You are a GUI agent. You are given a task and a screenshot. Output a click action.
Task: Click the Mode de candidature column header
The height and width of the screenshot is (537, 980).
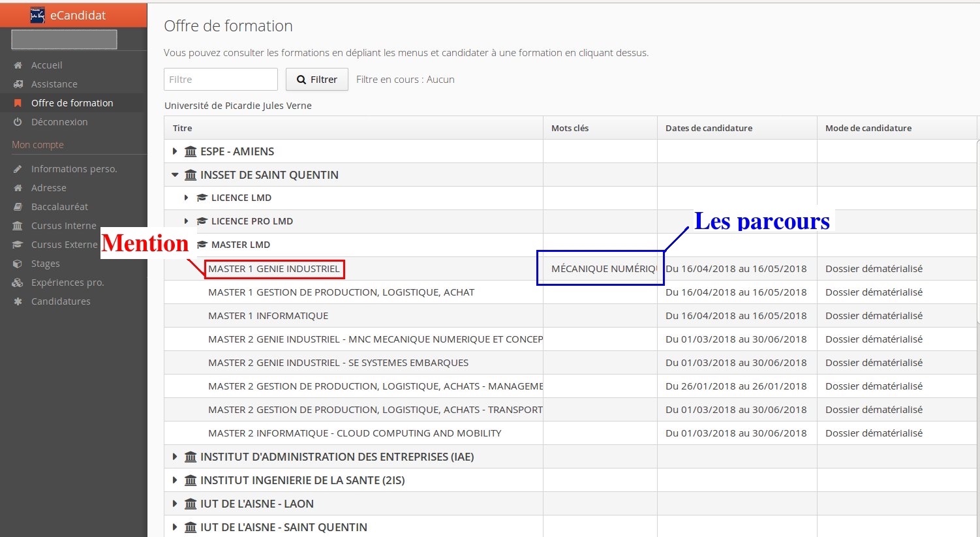coord(897,128)
